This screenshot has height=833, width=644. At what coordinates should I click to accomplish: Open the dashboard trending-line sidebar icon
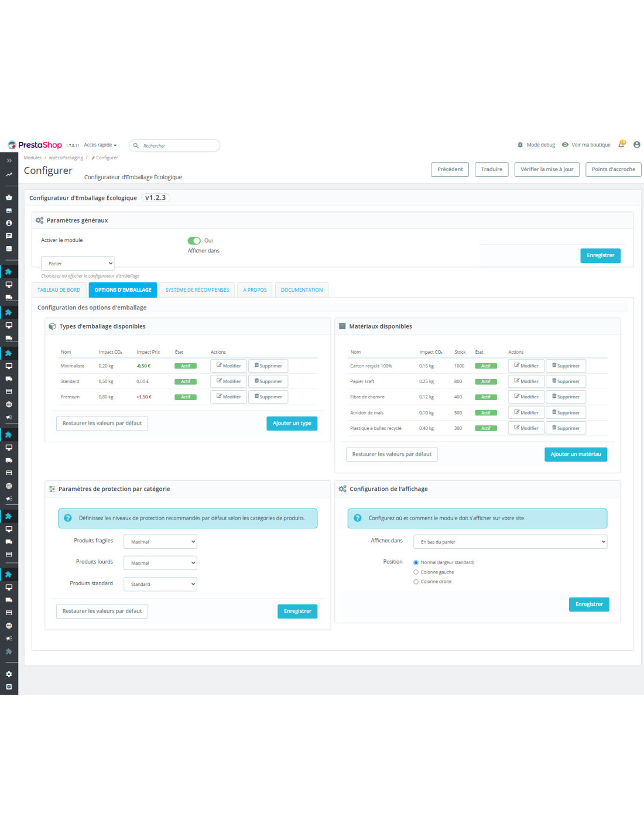(x=9, y=175)
